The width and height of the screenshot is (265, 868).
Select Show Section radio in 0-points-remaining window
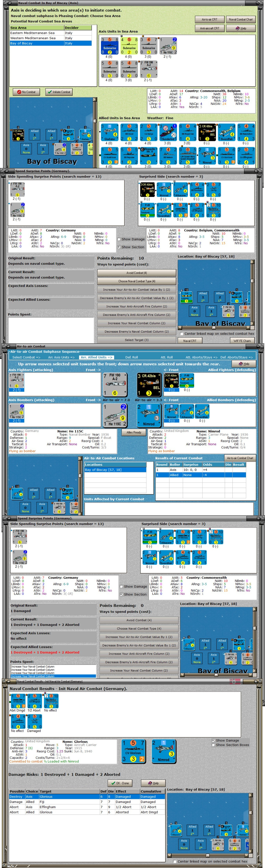pyautogui.click(x=121, y=594)
